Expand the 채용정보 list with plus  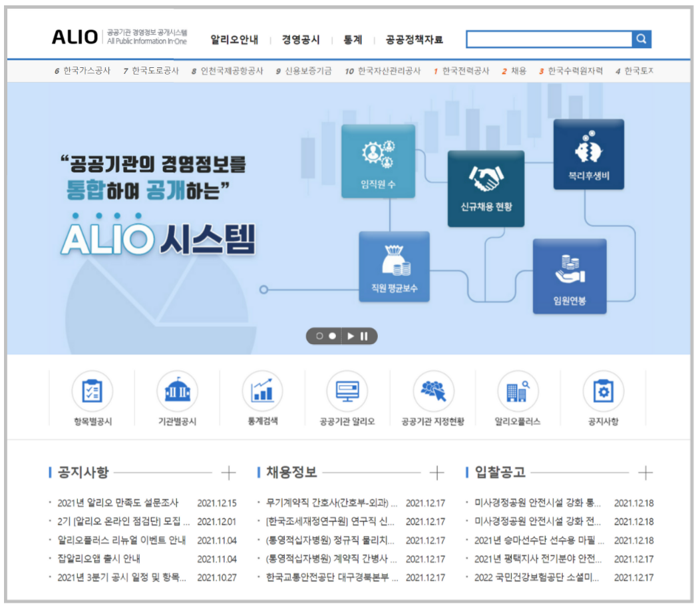coord(437,472)
